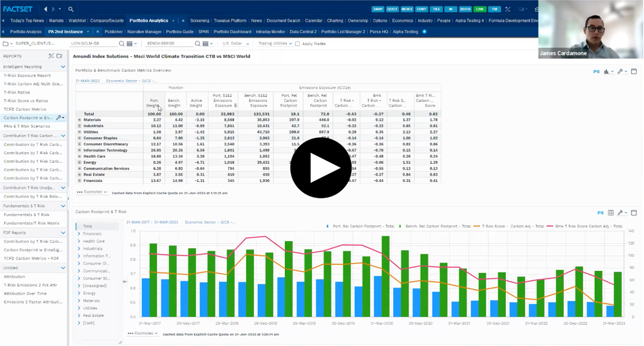Open the PAIs & T Risk Scenarios report
This screenshot has width=644, height=346.
tap(27, 126)
